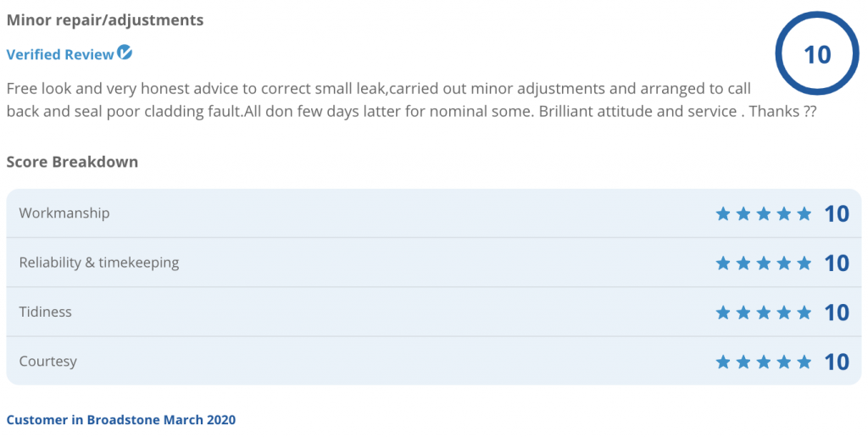Click the fourth star in Courtesy row
Screen dimensions: 868x437
tap(784, 362)
